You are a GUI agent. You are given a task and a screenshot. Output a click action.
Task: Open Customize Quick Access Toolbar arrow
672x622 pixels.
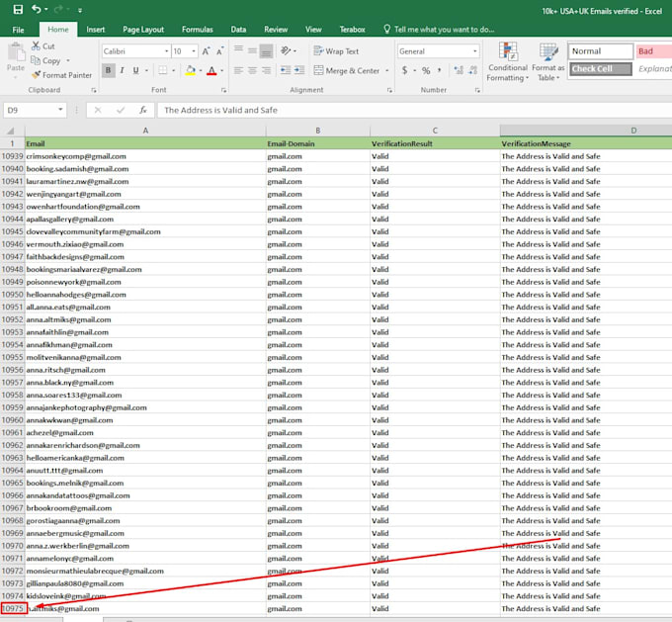tap(80, 10)
